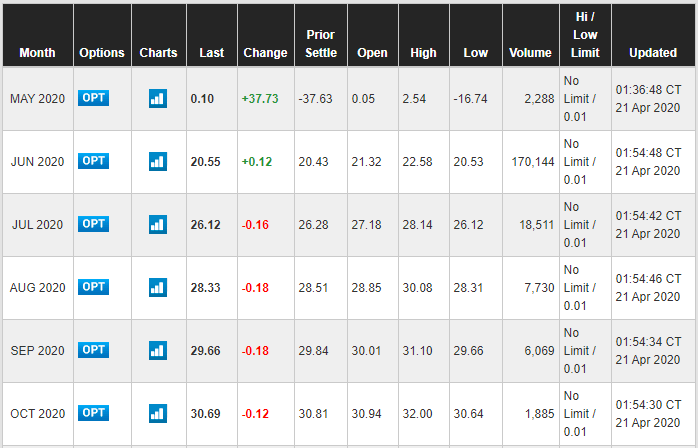Click the Prior Settle column header
The width and height of the screenshot is (698, 448).
321,44
